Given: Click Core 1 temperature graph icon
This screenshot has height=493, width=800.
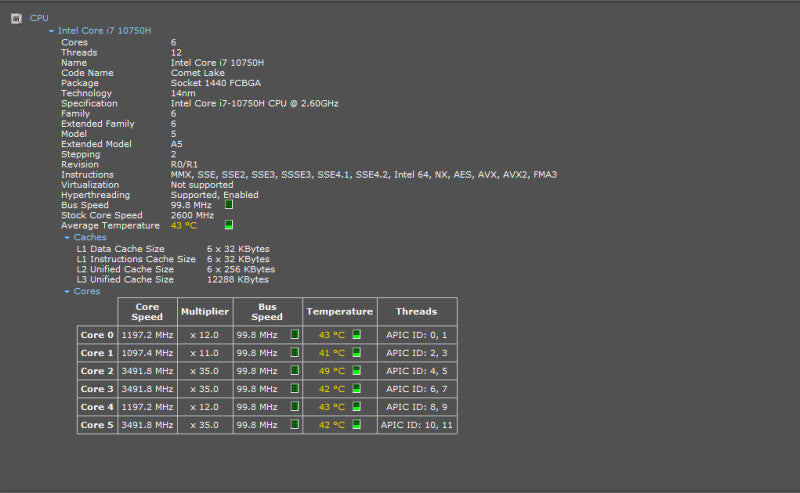Looking at the screenshot, I should click(x=357, y=353).
